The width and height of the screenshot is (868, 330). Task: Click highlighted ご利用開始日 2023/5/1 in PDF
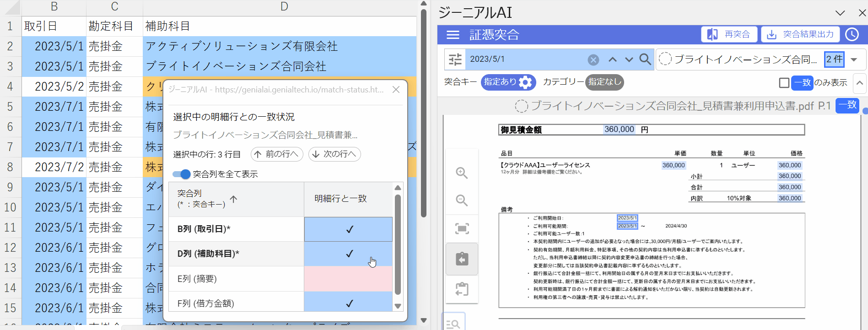(627, 218)
